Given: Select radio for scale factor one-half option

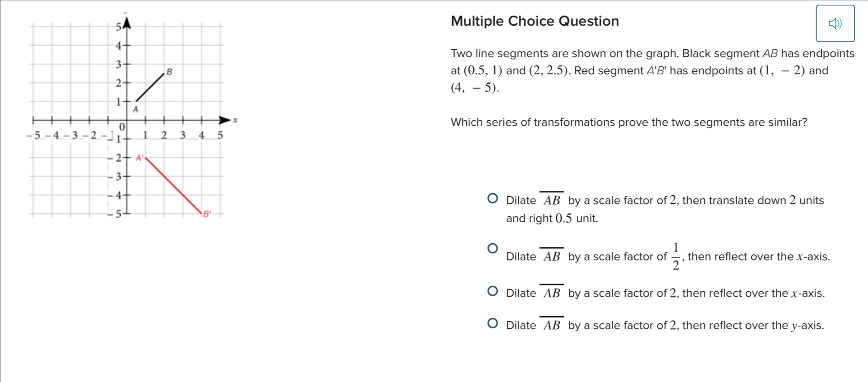Looking at the screenshot, I should point(492,248).
